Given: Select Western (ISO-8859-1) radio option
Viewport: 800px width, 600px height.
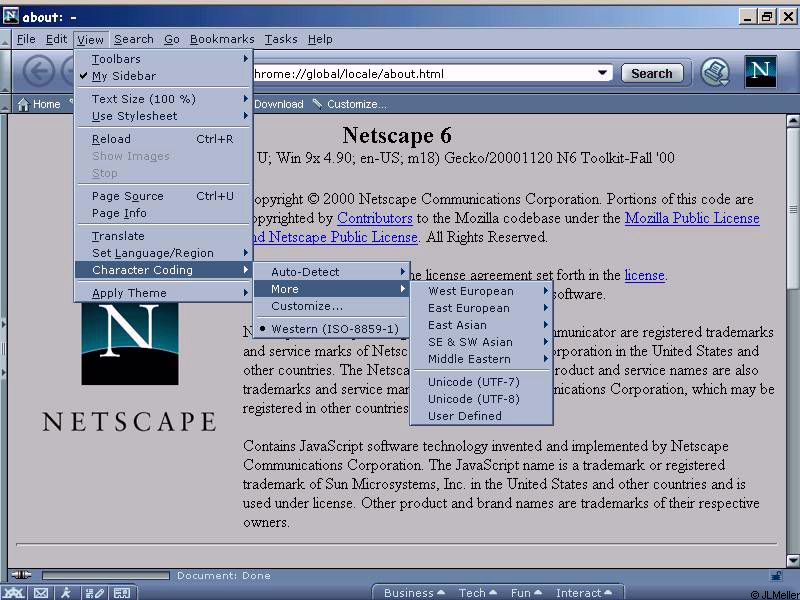Looking at the screenshot, I should 331,329.
